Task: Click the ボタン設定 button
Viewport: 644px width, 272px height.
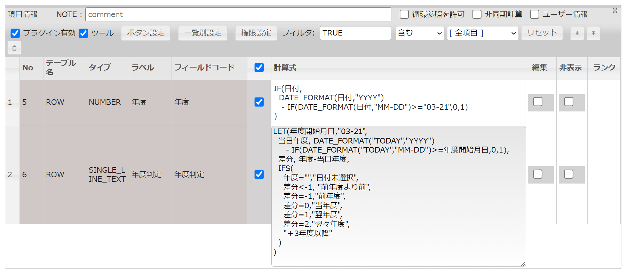Action: [x=146, y=33]
